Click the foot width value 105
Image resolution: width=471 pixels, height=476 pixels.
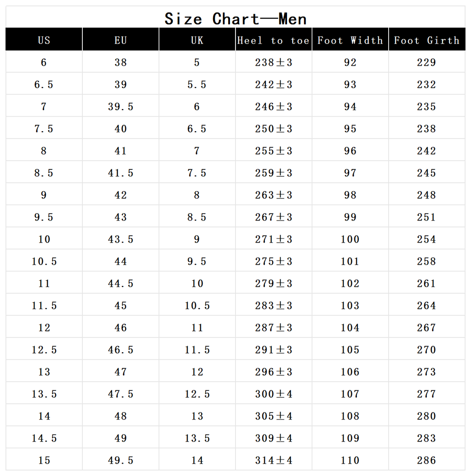click(x=350, y=349)
